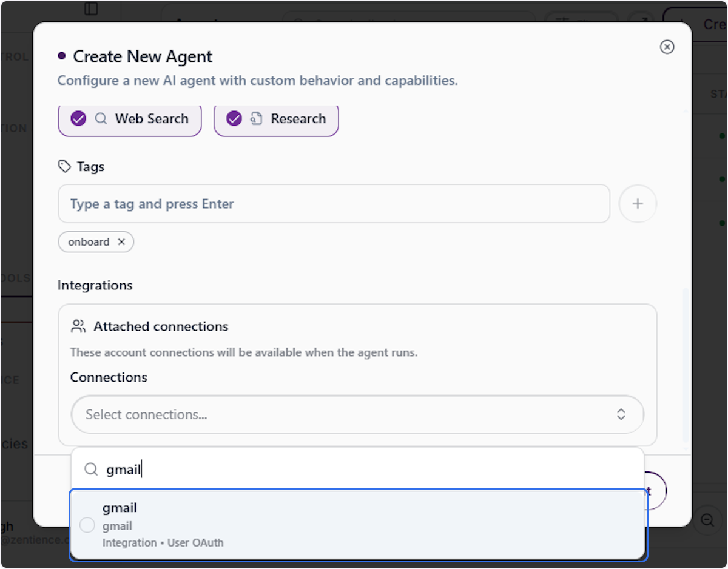Click the Attached connections heading
This screenshot has height=569, width=728.
pos(161,326)
